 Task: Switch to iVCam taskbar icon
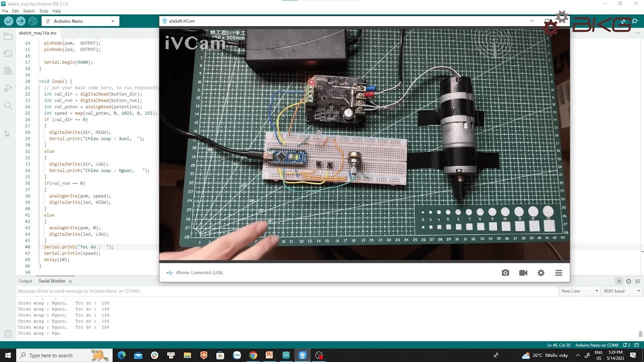tap(302, 355)
